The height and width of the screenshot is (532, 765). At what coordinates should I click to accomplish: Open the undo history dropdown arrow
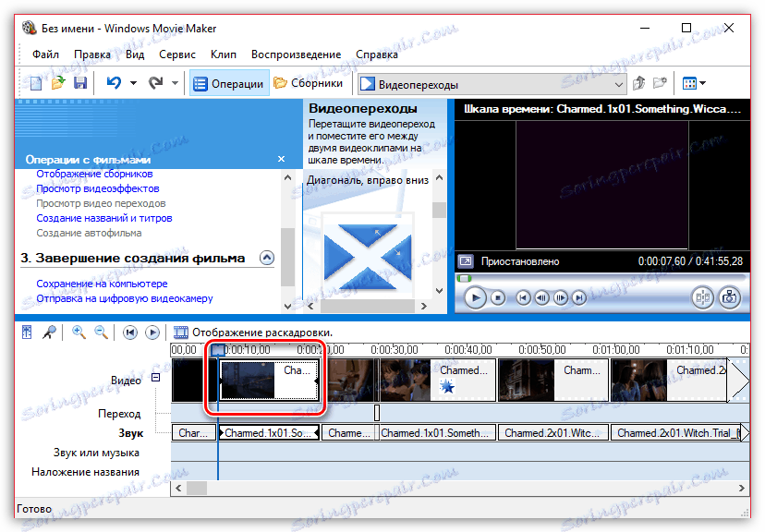[x=133, y=83]
